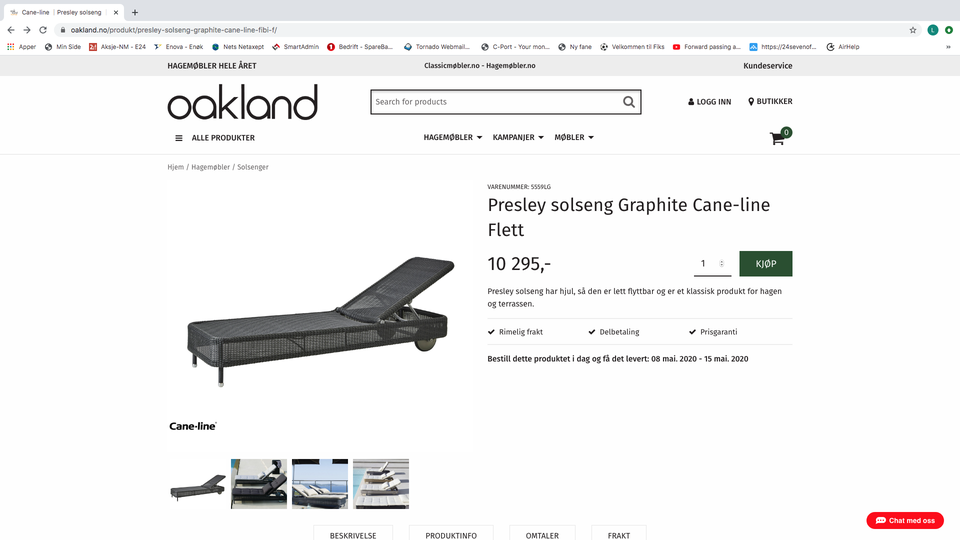
Task: Click the green KJØP button
Action: tap(765, 263)
